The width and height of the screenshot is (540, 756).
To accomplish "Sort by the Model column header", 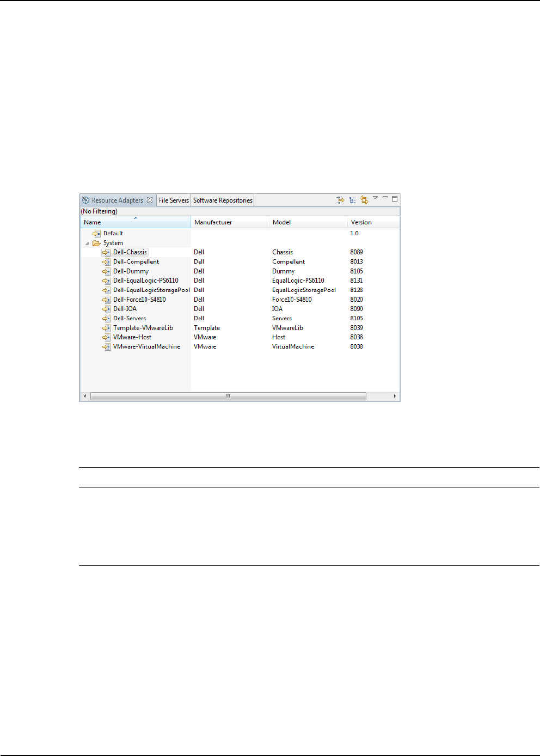I will point(309,222).
